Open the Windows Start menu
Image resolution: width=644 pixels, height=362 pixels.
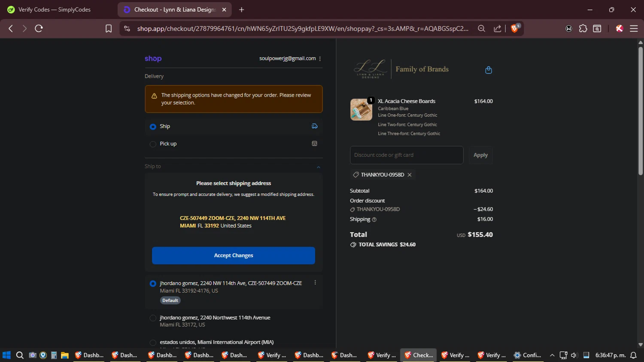click(6, 355)
